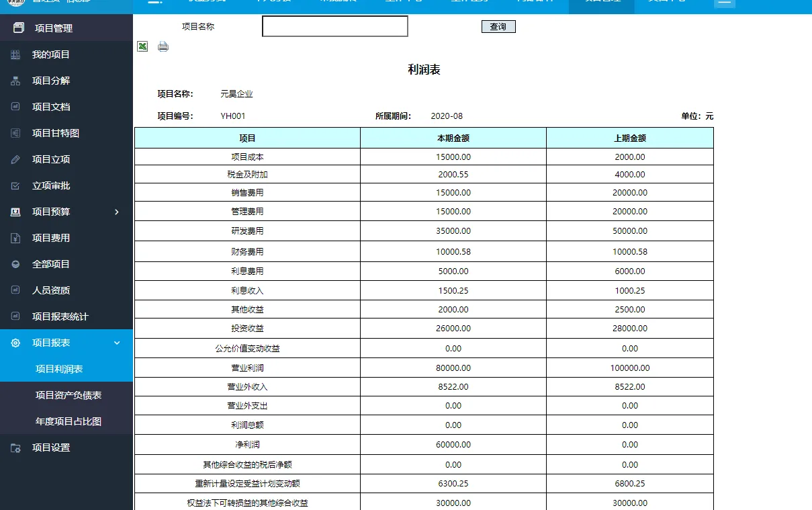Click the 查询 search button
Viewport: 812px width, 510px height.
click(x=498, y=27)
